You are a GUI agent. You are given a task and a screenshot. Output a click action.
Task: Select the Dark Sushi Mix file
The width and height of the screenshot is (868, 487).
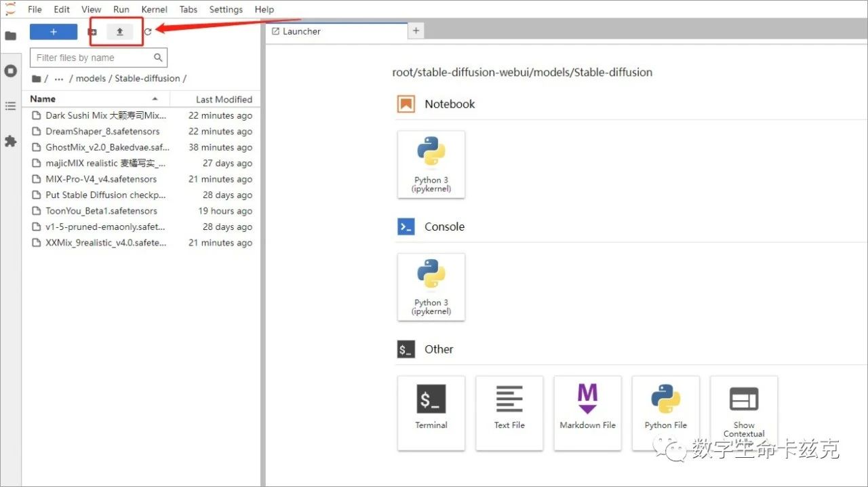[142, 115]
